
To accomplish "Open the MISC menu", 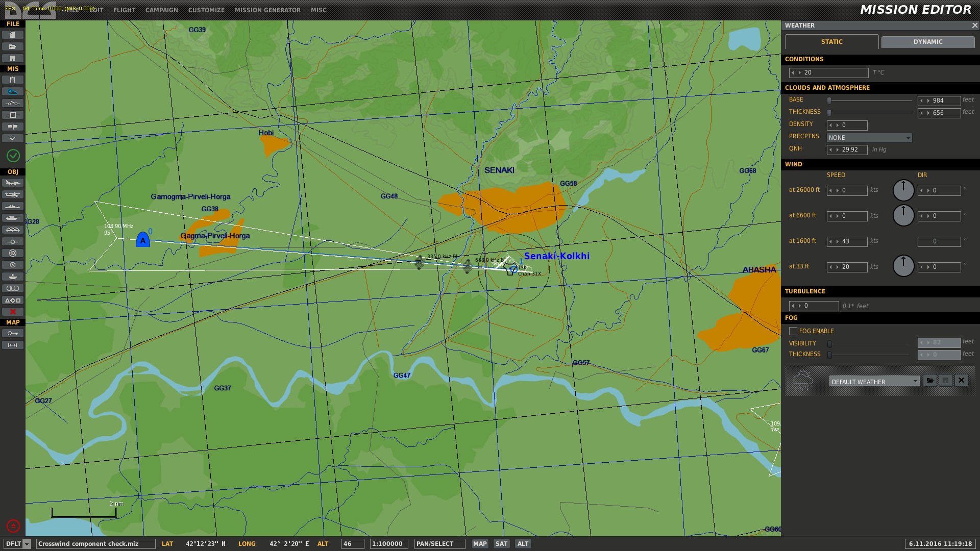I will [x=318, y=10].
